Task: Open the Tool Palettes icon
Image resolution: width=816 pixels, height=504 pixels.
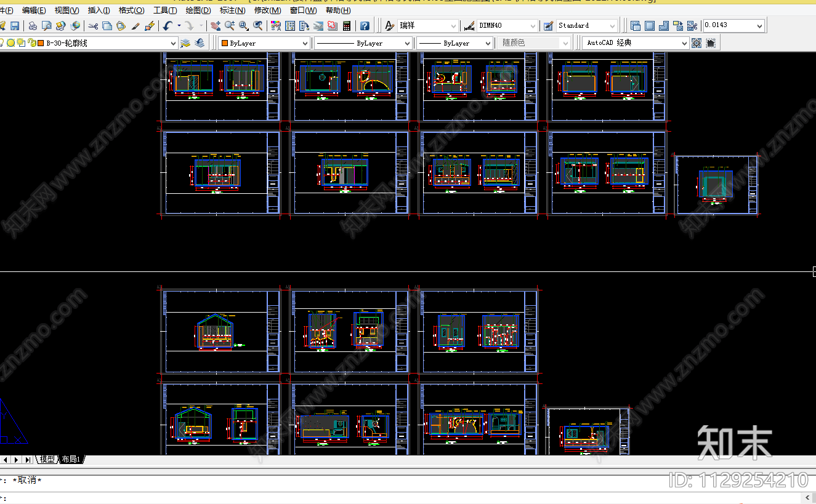Action: click(x=304, y=26)
